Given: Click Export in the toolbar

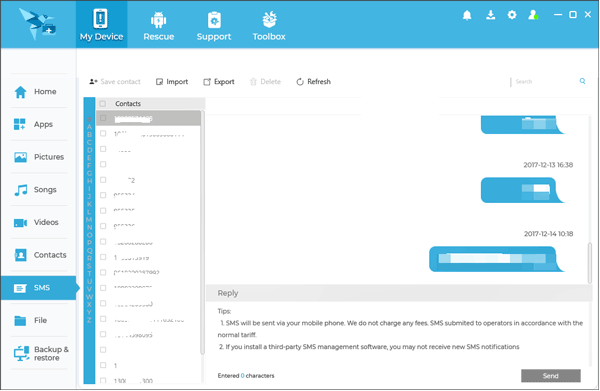Looking at the screenshot, I should point(219,81).
